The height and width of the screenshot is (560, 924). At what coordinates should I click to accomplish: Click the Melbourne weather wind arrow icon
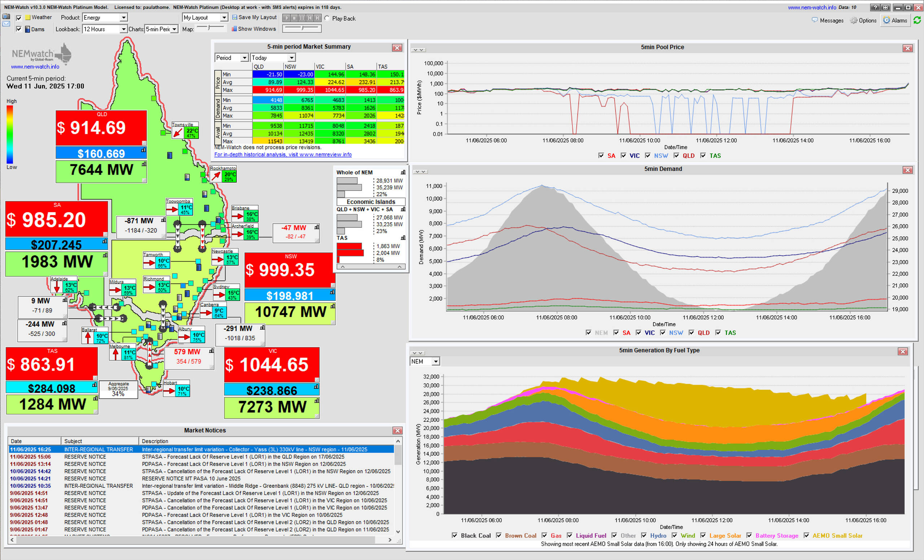[115, 354]
